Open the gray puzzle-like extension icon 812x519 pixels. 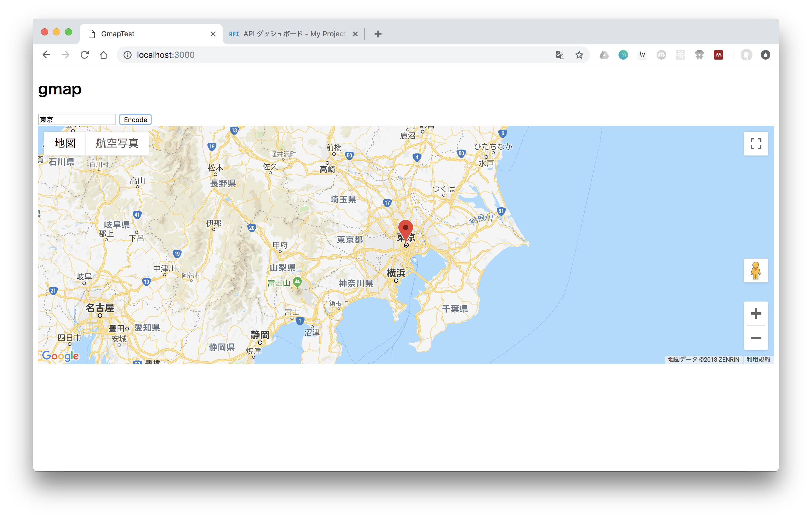click(699, 55)
